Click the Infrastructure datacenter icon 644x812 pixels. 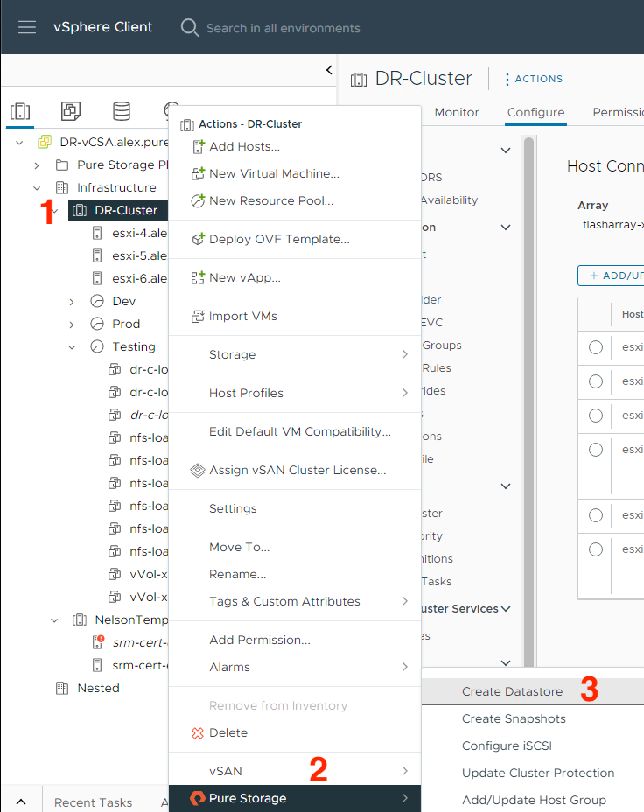tap(62, 187)
